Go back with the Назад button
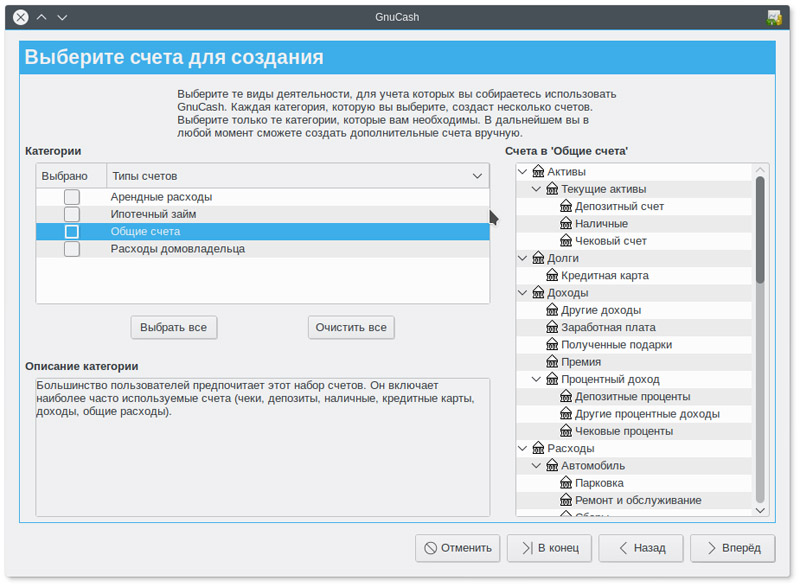Viewport: 800px width, 587px height. [x=641, y=548]
